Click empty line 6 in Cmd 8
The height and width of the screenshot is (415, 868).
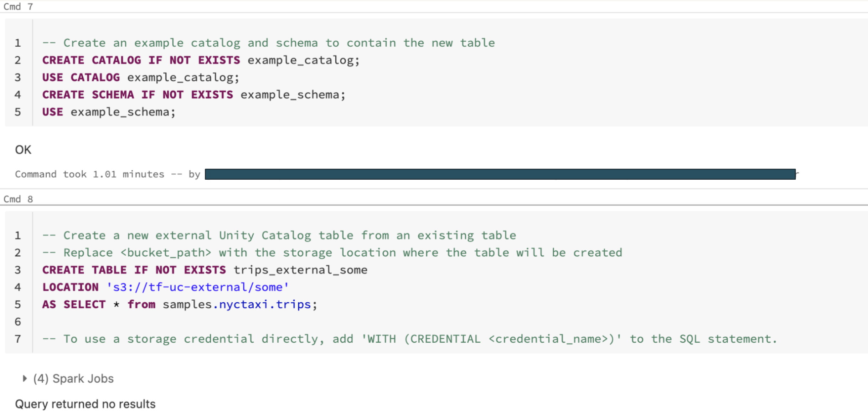pos(214,322)
